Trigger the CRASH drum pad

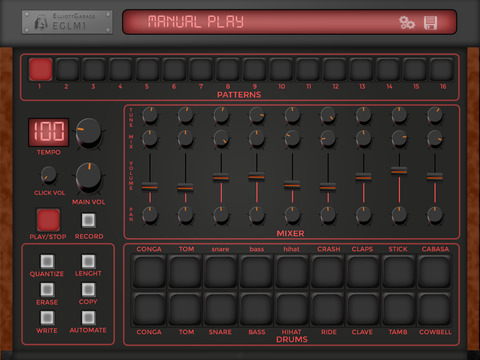point(328,271)
